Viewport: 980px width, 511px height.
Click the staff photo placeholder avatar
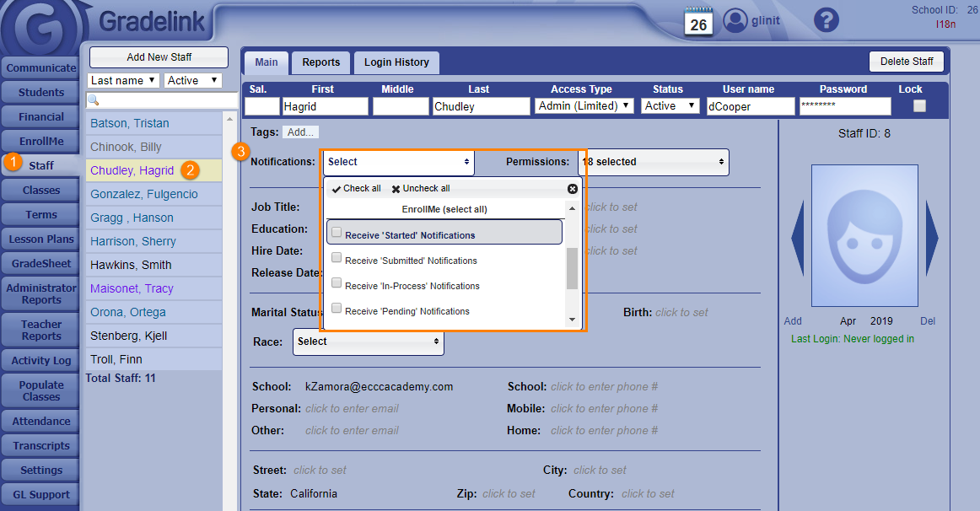(x=864, y=235)
